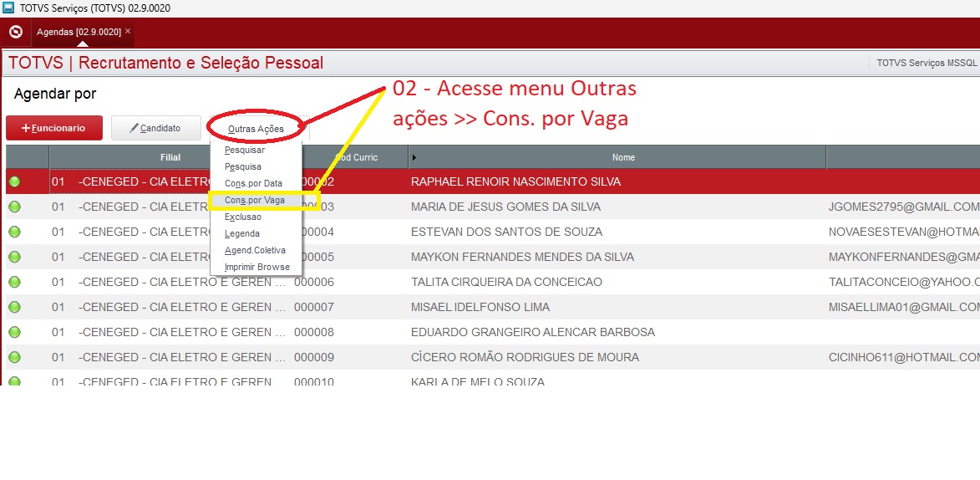Select Cons.por Data menu entry

point(253,183)
